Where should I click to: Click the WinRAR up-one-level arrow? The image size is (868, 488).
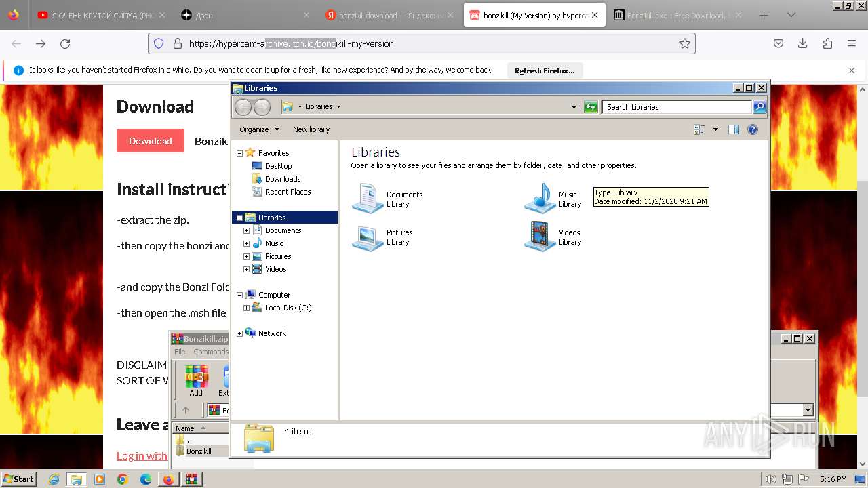[x=185, y=410]
